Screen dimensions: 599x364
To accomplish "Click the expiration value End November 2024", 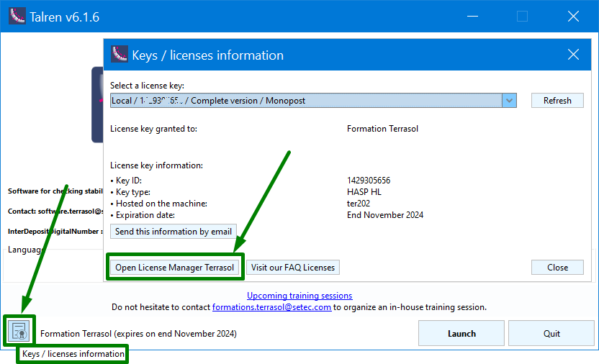I will click(385, 215).
